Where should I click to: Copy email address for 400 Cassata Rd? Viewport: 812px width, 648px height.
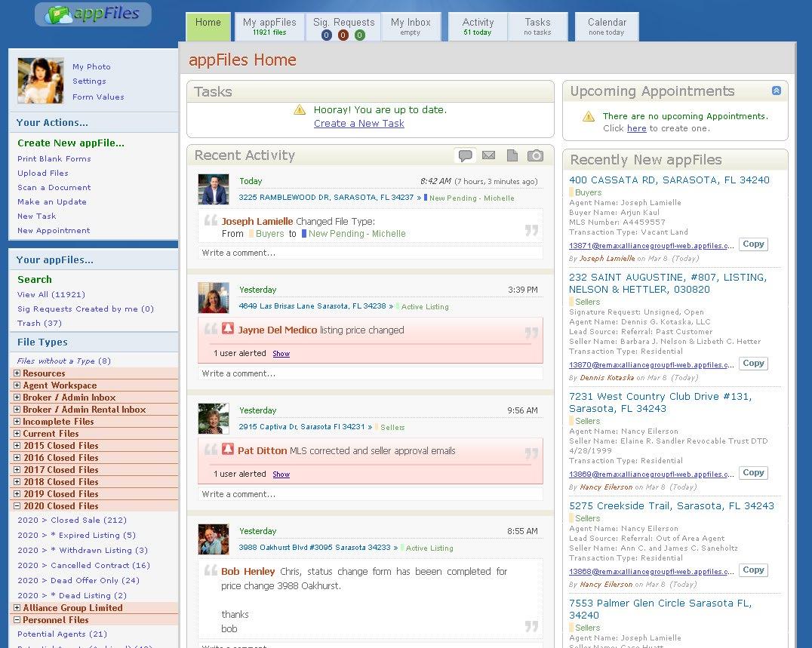click(x=753, y=244)
